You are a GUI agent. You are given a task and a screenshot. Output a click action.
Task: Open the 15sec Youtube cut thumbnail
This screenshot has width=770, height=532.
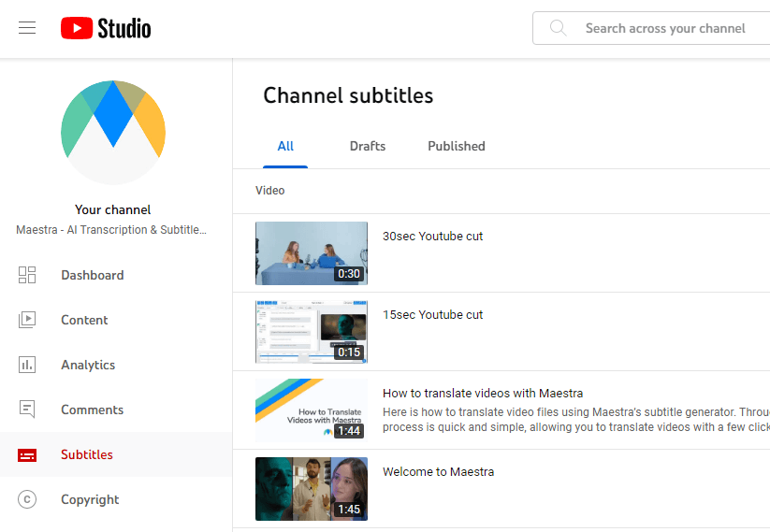coord(312,332)
